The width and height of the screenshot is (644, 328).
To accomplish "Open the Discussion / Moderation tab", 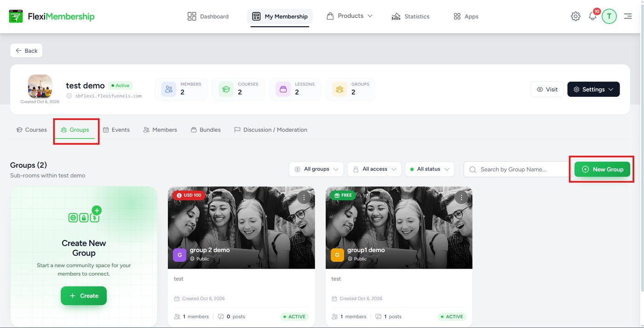I will [x=270, y=130].
